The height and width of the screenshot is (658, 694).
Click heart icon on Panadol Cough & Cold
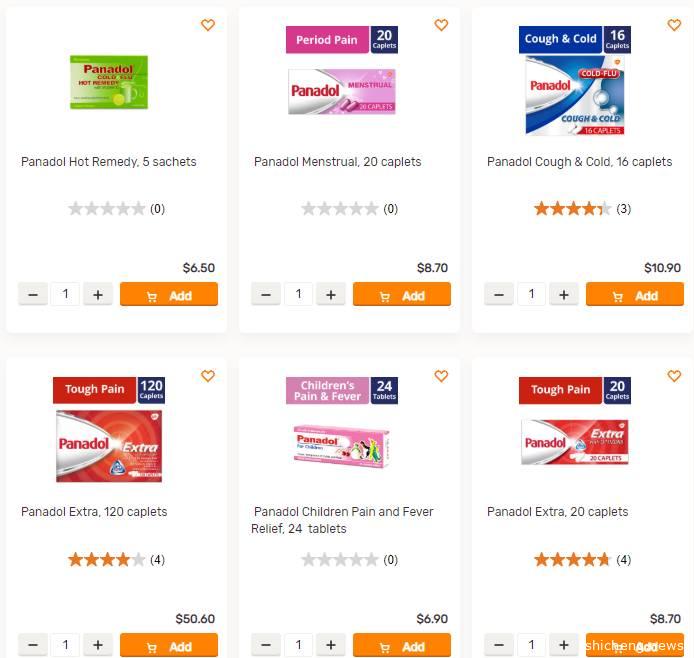point(674,25)
